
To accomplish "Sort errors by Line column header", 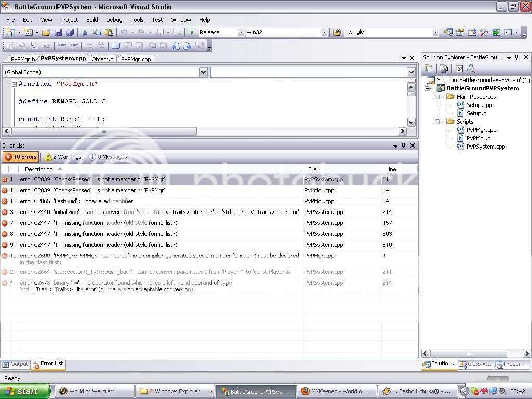I will tap(400, 169).
